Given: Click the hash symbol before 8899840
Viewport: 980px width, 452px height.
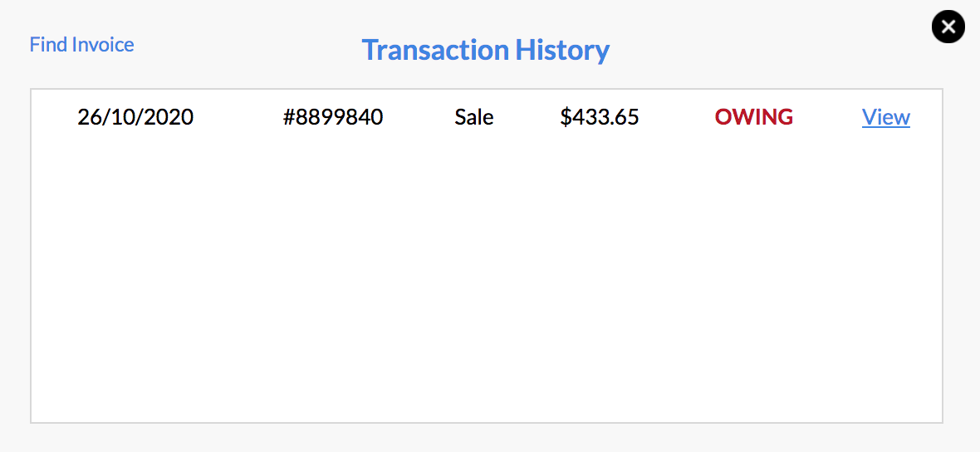Looking at the screenshot, I should [x=288, y=117].
